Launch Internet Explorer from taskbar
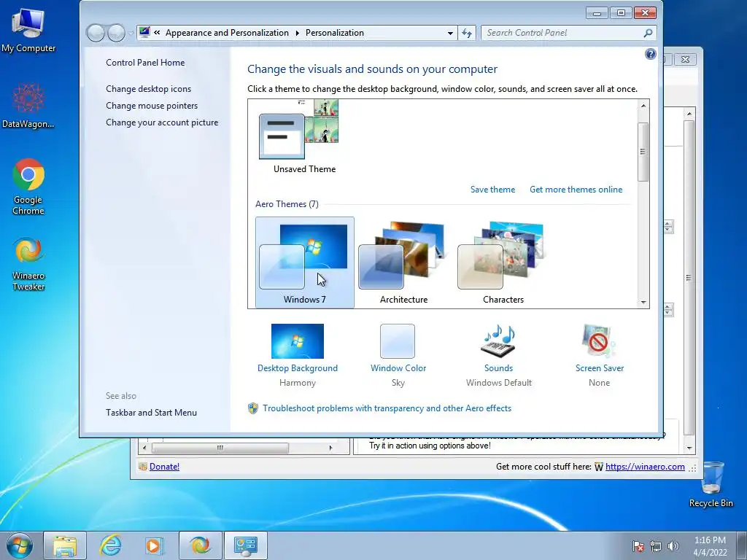This screenshot has width=747, height=560. click(x=110, y=545)
